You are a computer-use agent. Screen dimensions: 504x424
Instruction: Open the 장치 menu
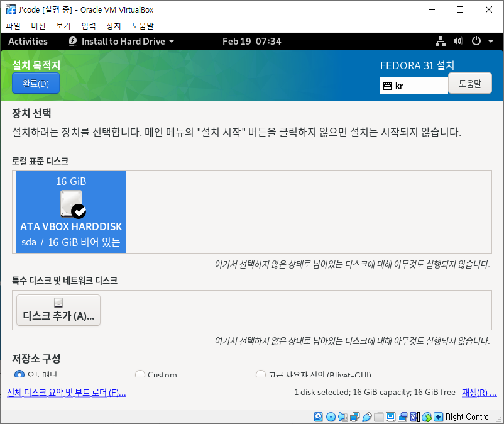(114, 25)
